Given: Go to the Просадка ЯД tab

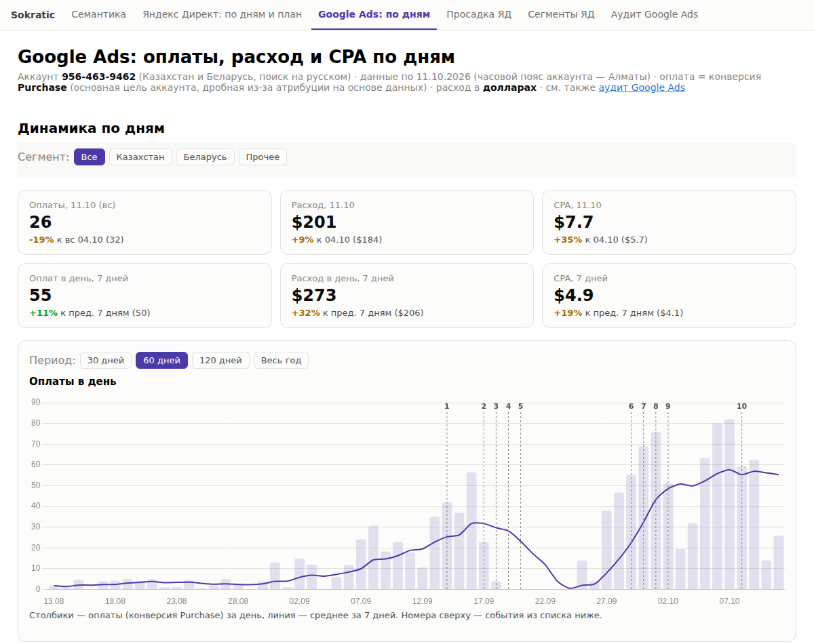Looking at the screenshot, I should tap(479, 14).
